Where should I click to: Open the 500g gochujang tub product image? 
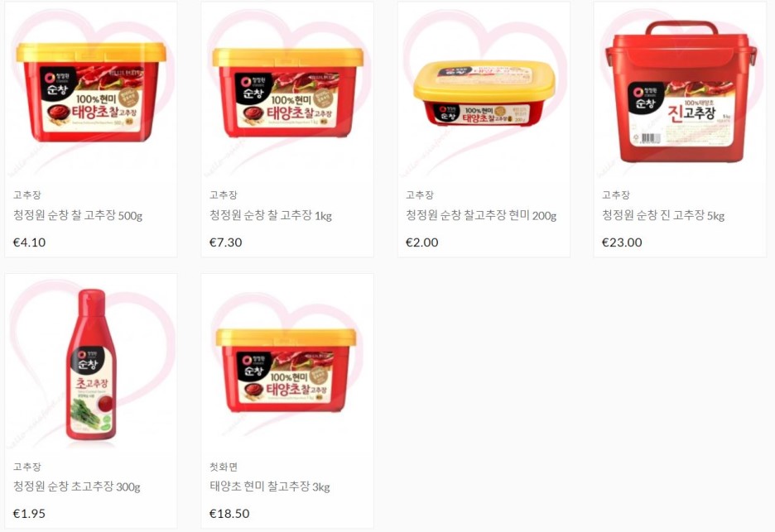pos(91,90)
